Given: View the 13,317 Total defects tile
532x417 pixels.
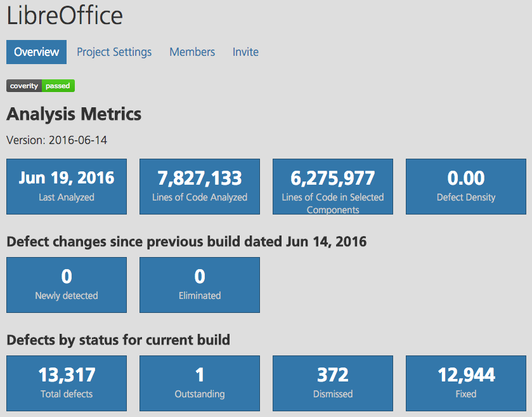Looking at the screenshot, I should click(x=67, y=383).
